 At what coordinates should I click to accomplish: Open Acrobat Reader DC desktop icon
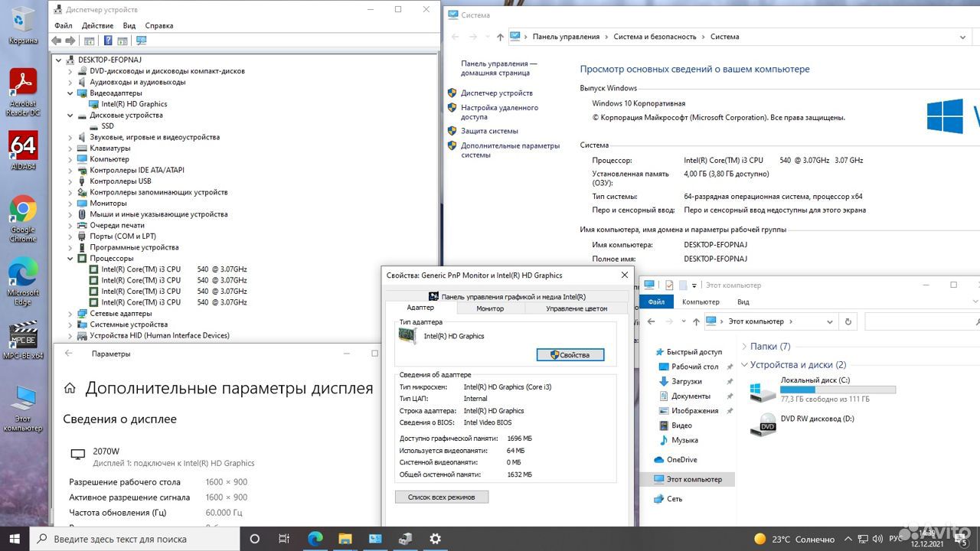tap(23, 92)
